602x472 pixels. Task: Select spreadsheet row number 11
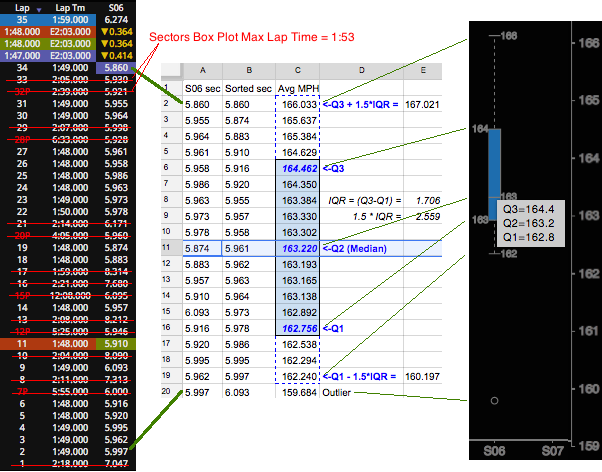click(168, 248)
